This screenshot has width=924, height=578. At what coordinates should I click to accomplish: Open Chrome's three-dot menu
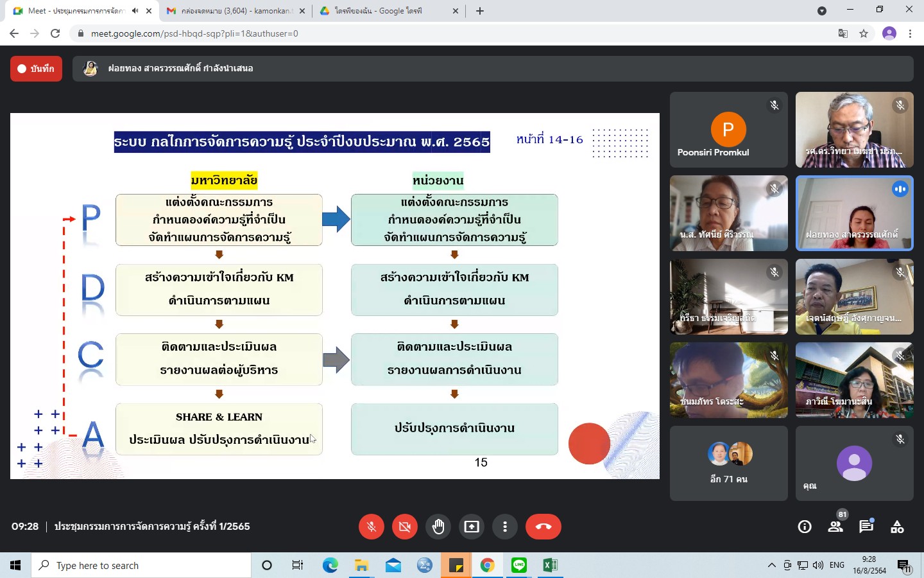[910, 33]
